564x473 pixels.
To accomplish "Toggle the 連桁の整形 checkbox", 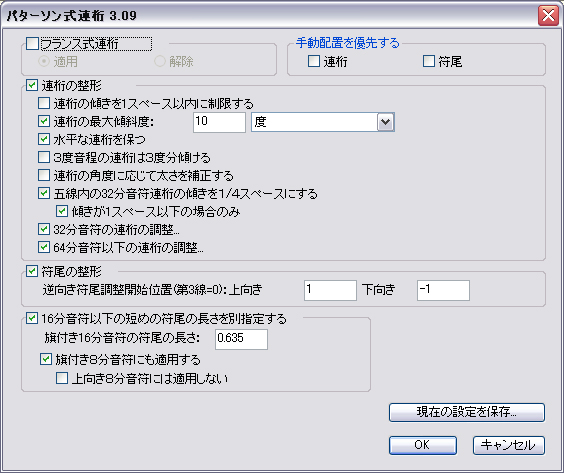I will (x=32, y=85).
